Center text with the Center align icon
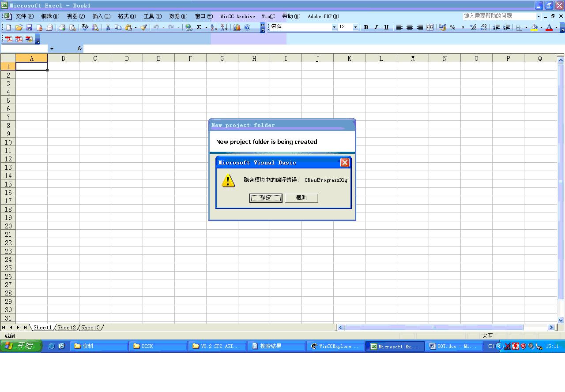 point(410,27)
